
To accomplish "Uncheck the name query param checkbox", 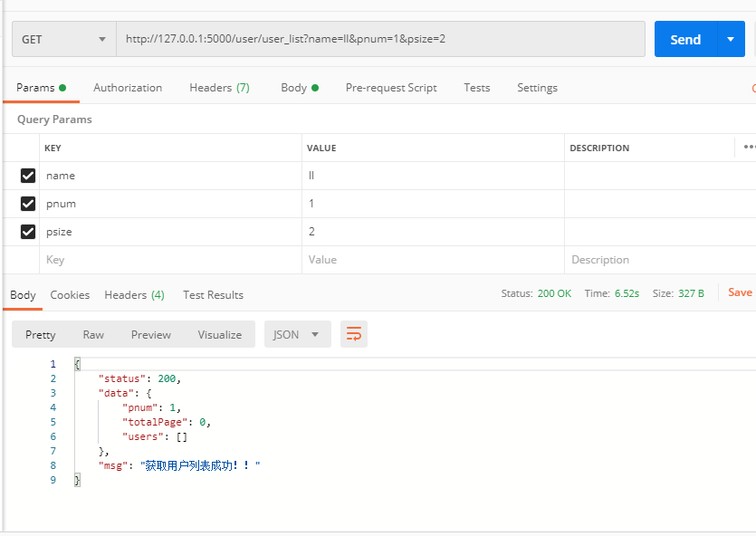I will (x=28, y=176).
